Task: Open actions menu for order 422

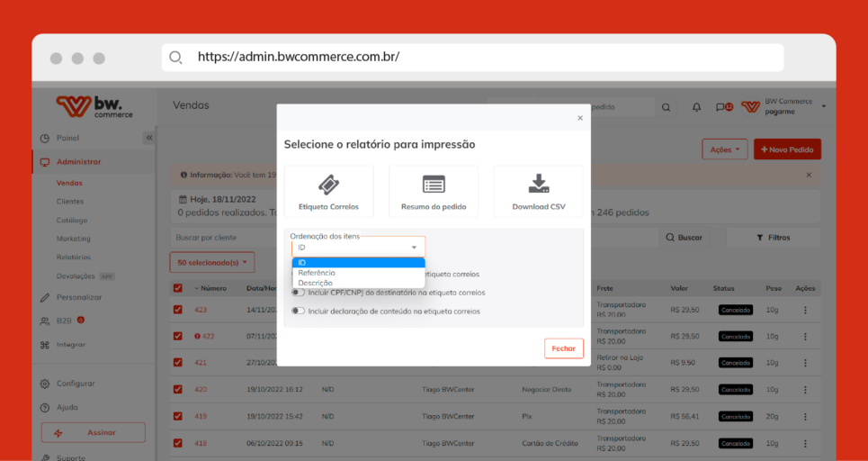Action: pyautogui.click(x=805, y=337)
